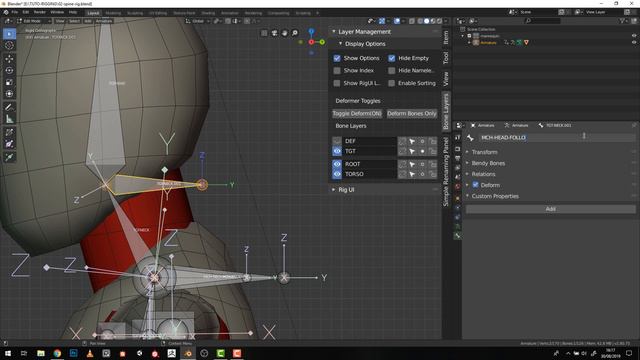Toggle camera view icon in viewport
This screenshot has width=640, height=360.
coord(274,33)
